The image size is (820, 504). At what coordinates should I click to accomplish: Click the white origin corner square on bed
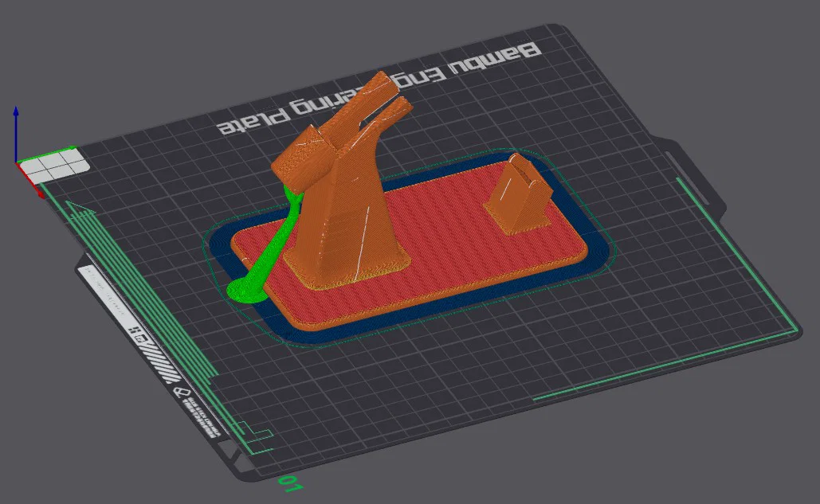pyautogui.click(x=55, y=166)
